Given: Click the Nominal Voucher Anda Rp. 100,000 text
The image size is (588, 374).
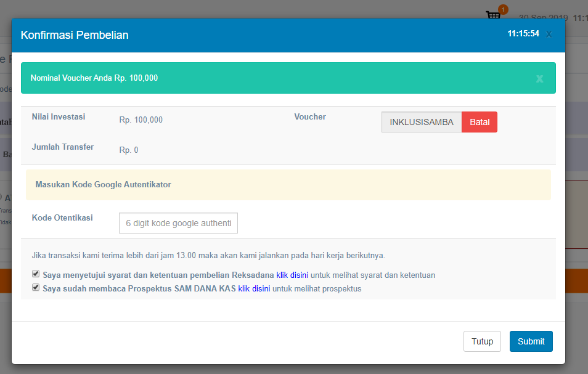Looking at the screenshot, I should click(94, 78).
